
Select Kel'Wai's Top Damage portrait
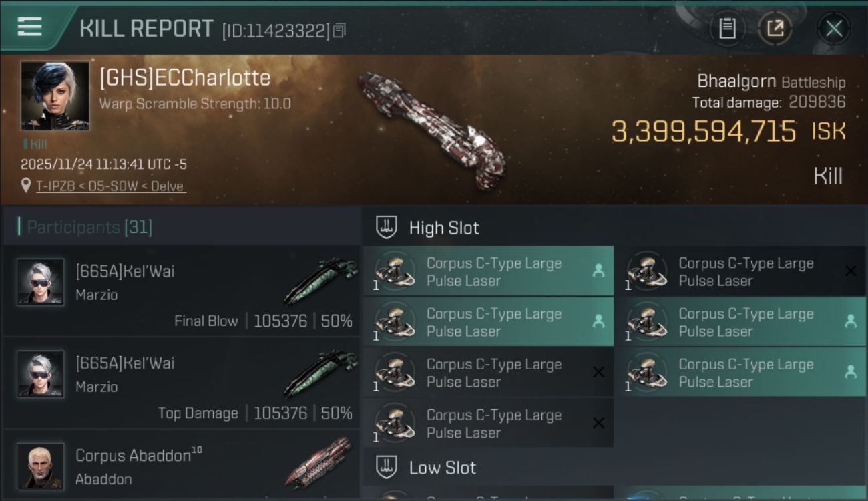coord(41,373)
